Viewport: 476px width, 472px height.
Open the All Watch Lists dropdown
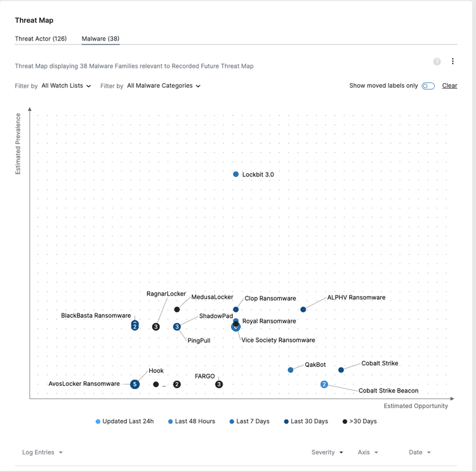(66, 86)
